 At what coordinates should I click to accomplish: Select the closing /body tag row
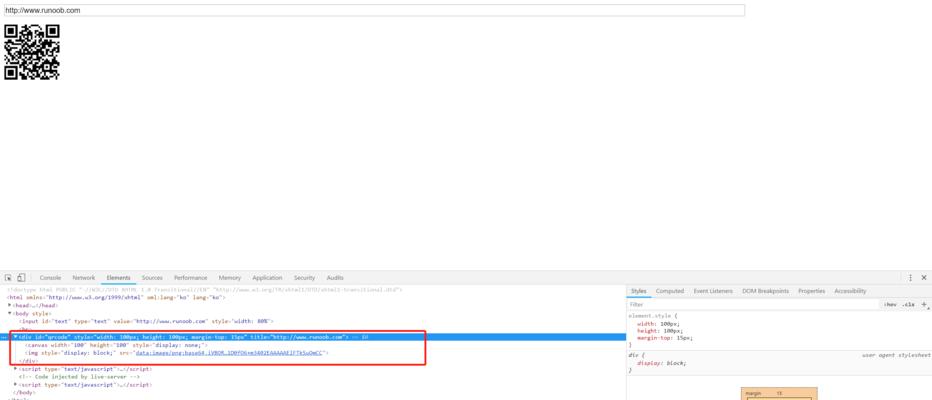point(313,392)
